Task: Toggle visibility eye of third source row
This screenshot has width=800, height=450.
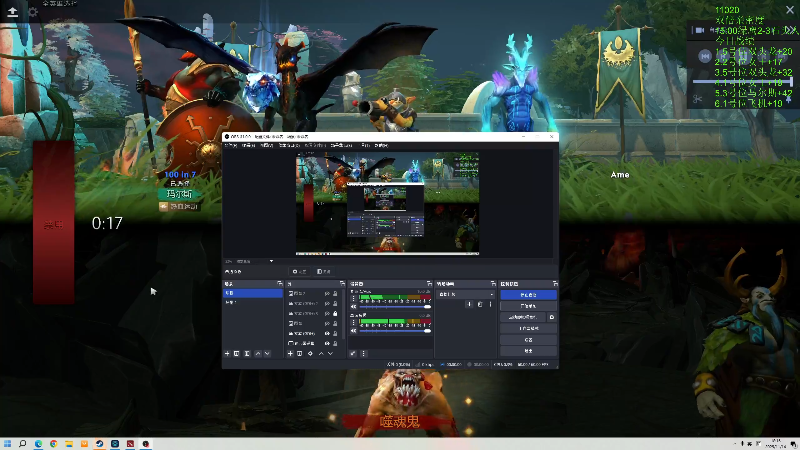Action: coord(327,314)
